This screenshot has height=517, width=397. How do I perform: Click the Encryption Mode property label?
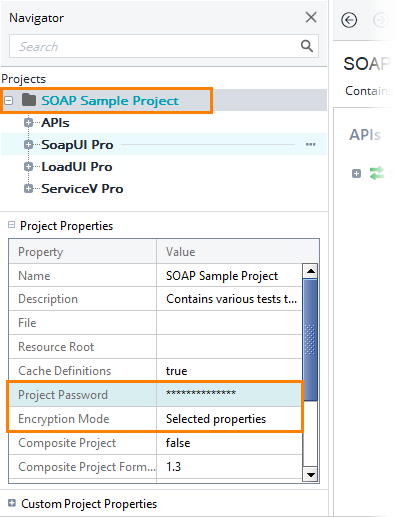tap(64, 419)
